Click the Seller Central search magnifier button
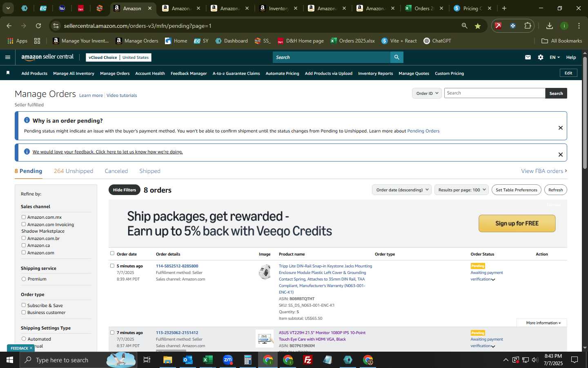The width and height of the screenshot is (588, 368). click(x=396, y=57)
